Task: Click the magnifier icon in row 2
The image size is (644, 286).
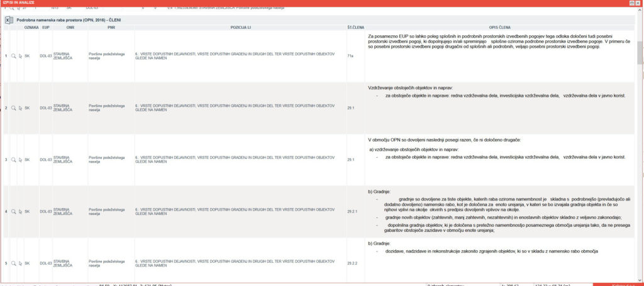Action: point(13,108)
